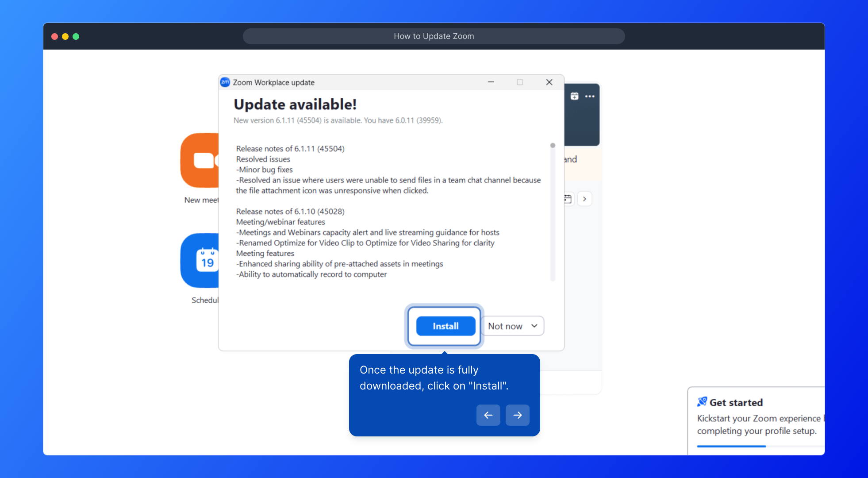Go to previous step with left arrow
Viewport: 868px width, 478px height.
tap(488, 415)
